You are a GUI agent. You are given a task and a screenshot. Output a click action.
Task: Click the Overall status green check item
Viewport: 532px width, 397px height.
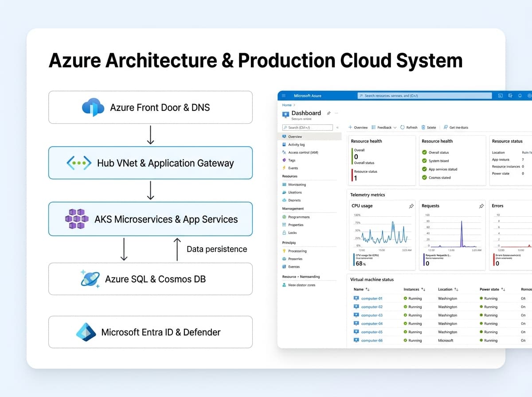435,152
